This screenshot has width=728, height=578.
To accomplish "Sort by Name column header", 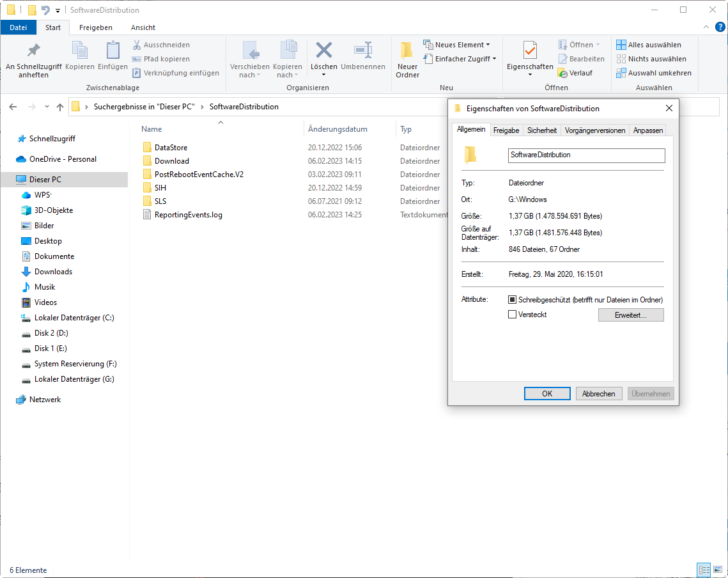I will [152, 129].
